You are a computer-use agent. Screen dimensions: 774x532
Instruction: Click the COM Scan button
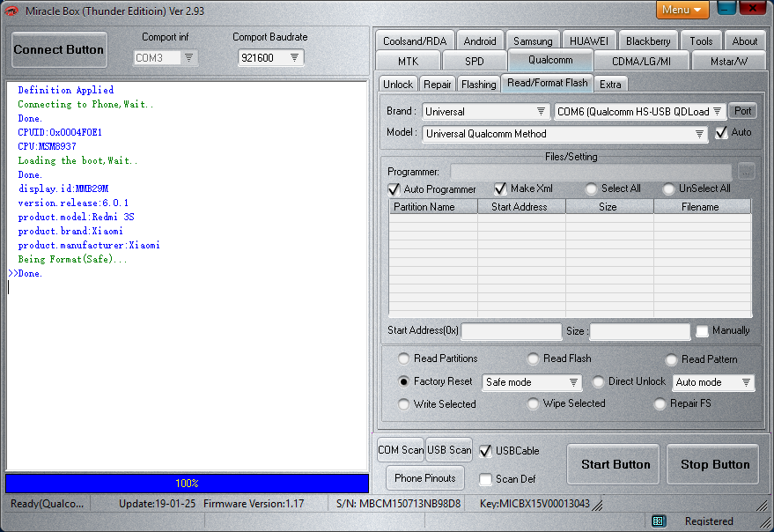click(x=401, y=450)
